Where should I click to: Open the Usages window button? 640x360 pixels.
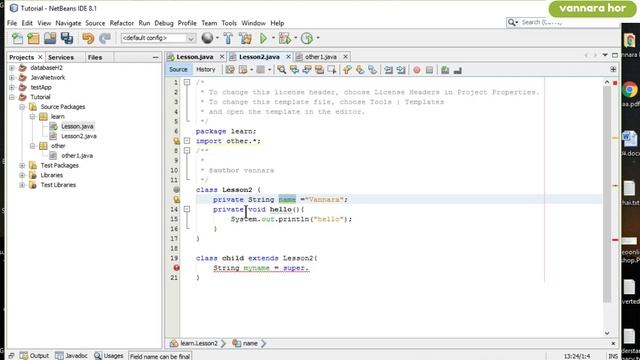(x=109, y=356)
